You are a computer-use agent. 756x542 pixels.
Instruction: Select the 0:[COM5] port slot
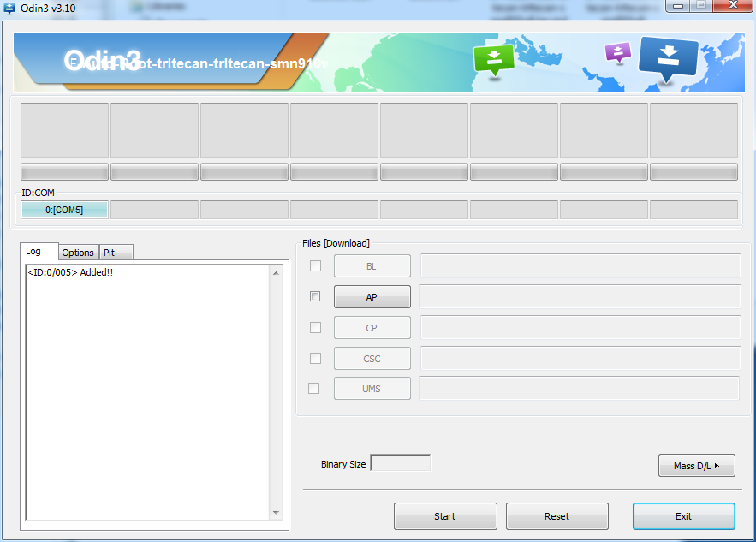click(64, 210)
